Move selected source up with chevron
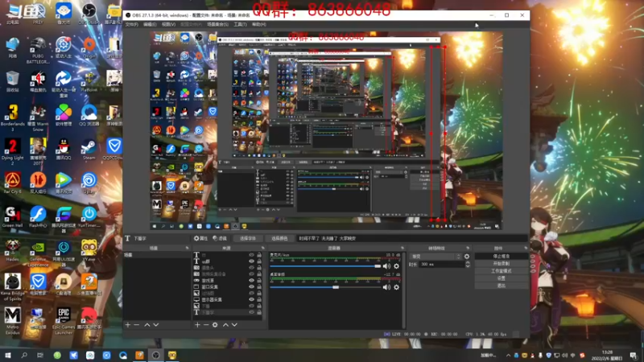Image resolution: width=644 pixels, height=362 pixels. coord(225,325)
